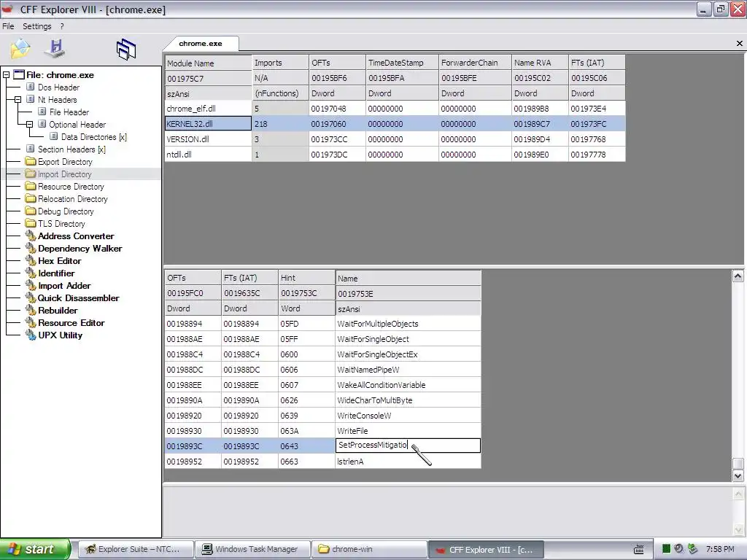Launch the Quick Disassembler tool icon
The width and height of the screenshot is (747, 560).
pos(31,297)
